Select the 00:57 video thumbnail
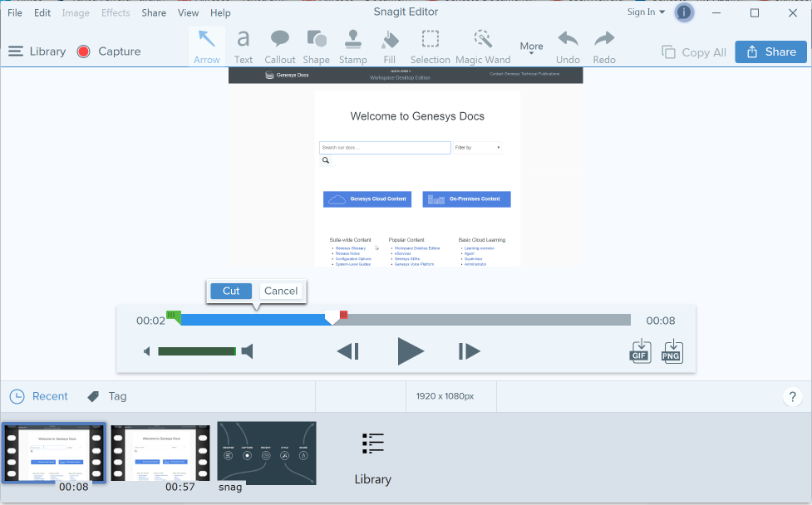The width and height of the screenshot is (812, 505). tap(160, 454)
